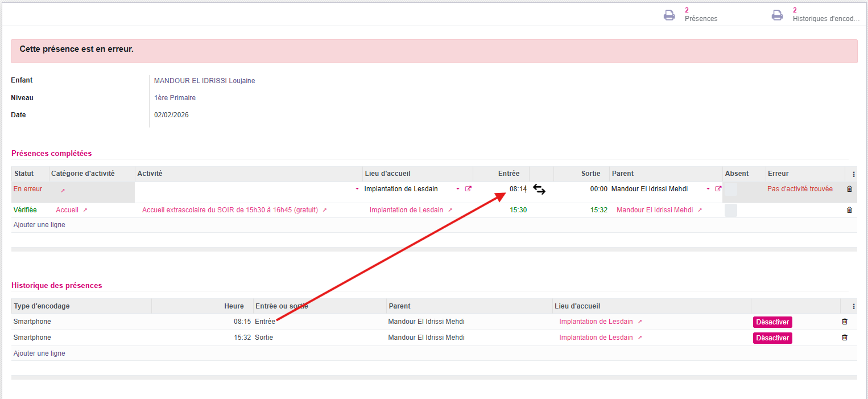Delete the 'En erreur' presence row
This screenshot has height=399, width=868.
click(x=849, y=189)
